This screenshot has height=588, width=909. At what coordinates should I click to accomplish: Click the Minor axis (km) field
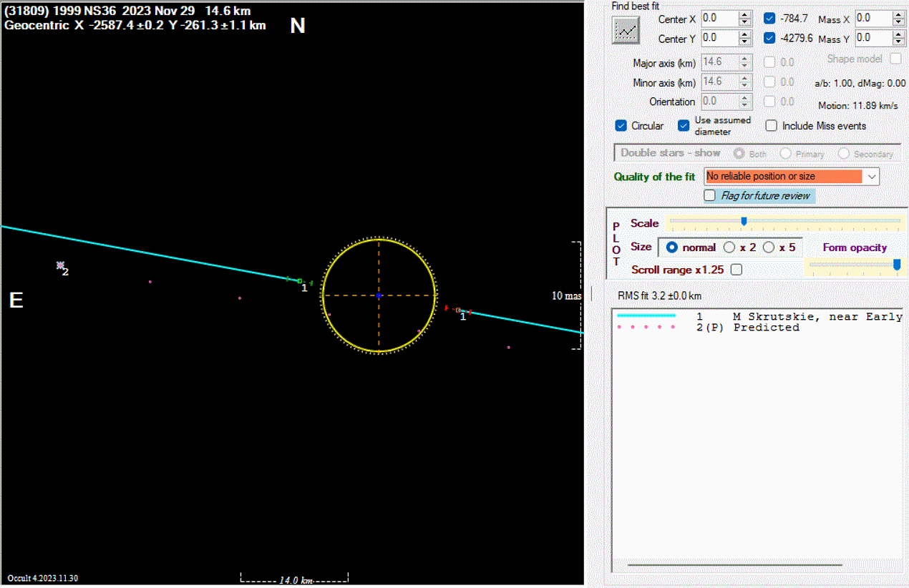pos(720,82)
